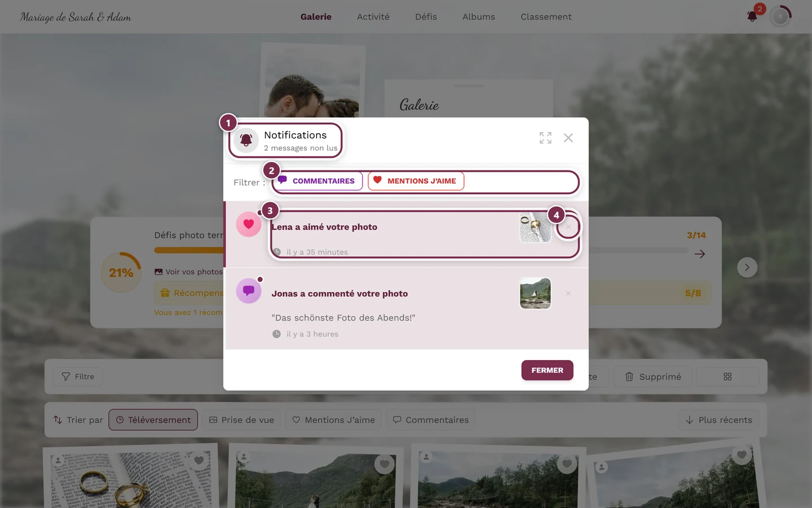The image size is (812, 508).
Task: Open the Mariage de Sarah & Adam home link
Action: pyautogui.click(x=76, y=17)
